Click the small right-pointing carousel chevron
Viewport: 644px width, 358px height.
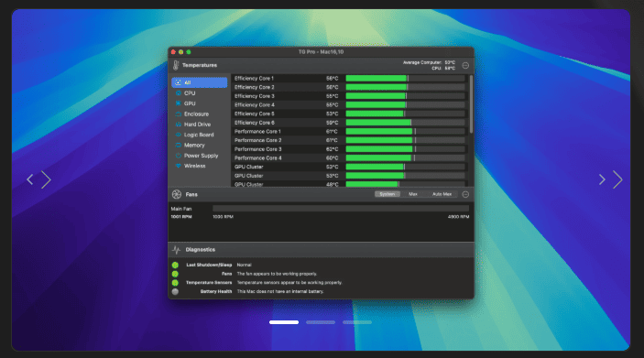(x=602, y=179)
